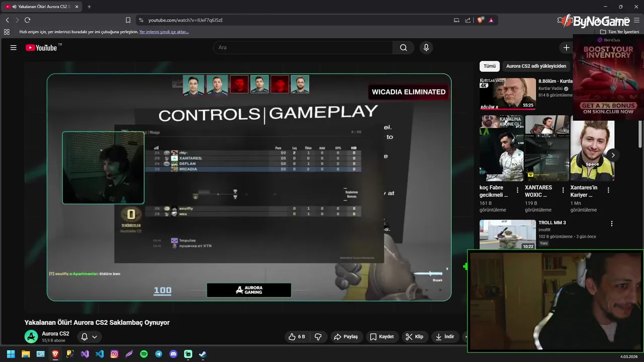The image size is (644, 362).
Task: Open the Aurora CS2 channel name link
Action: [x=55, y=334]
